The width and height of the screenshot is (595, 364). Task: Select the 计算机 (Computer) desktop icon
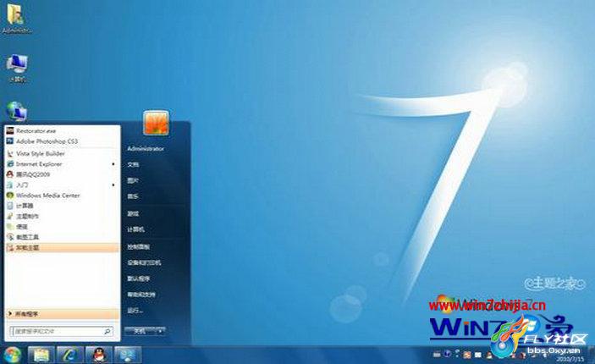pyautogui.click(x=17, y=69)
